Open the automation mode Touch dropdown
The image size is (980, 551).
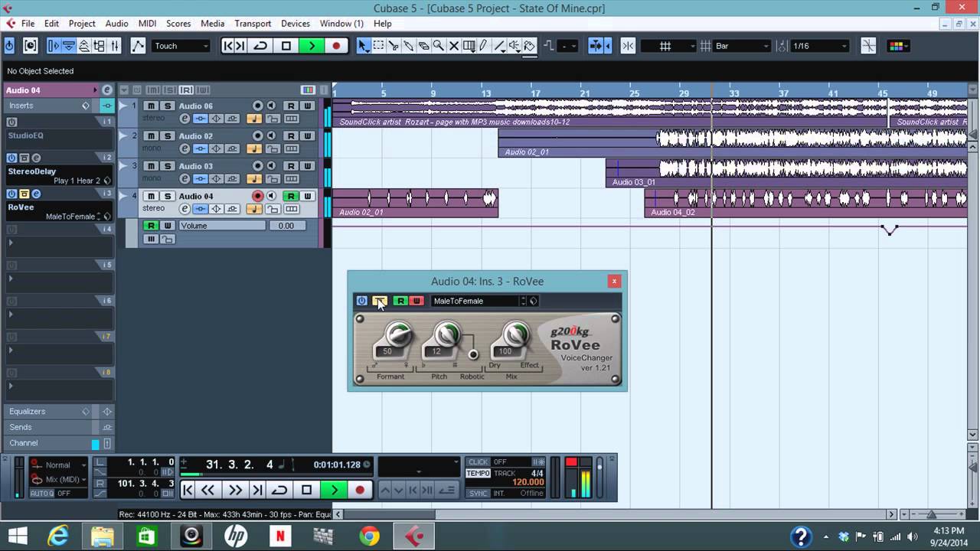point(181,46)
